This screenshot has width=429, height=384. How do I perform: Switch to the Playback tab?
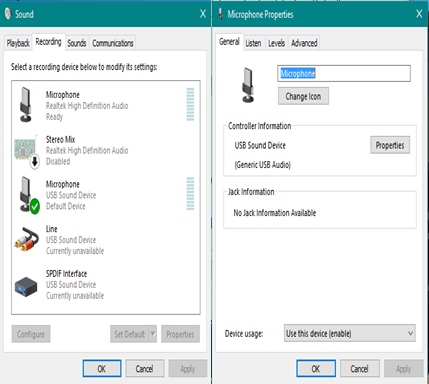click(18, 43)
